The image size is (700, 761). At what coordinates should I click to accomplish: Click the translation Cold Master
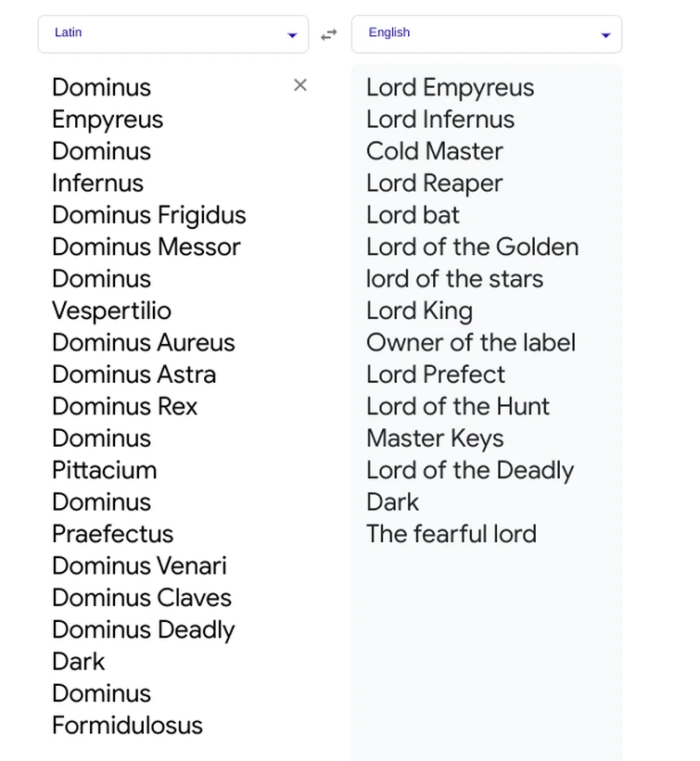(x=434, y=151)
